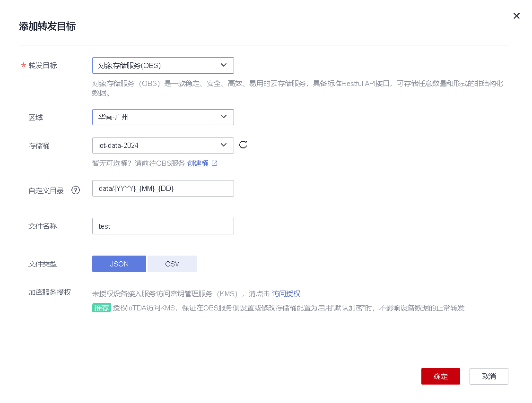Viewport: 532px width, 403px height.
Task: Cancel the dialog with 取消
Action: coord(488,376)
